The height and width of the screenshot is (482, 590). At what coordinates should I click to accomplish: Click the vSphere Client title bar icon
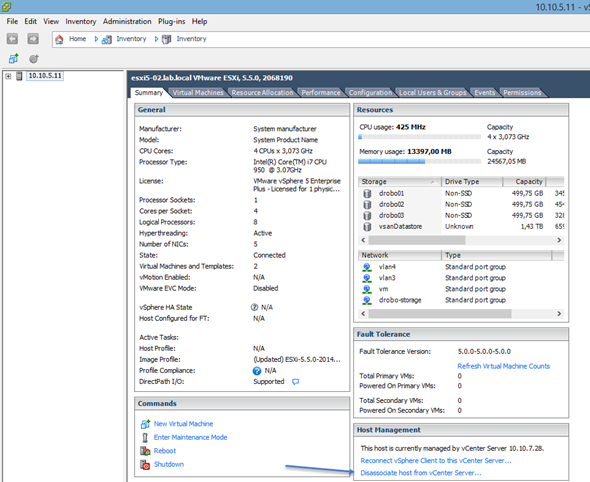point(6,6)
